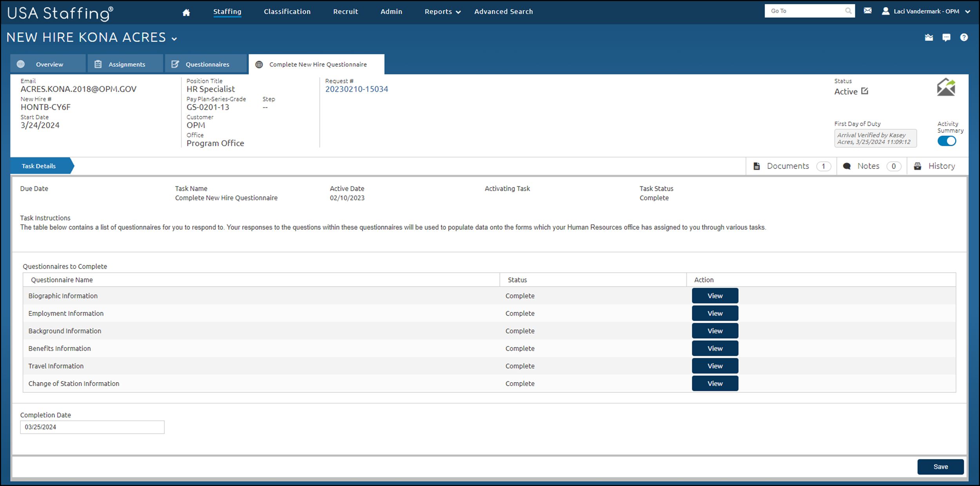Go to the Home icon

coord(186,12)
